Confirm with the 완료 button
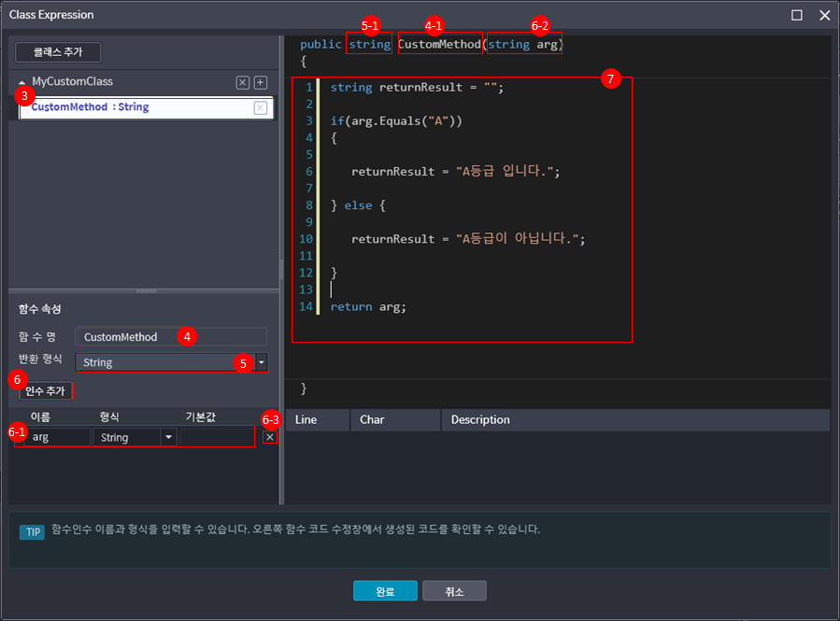 384,591
